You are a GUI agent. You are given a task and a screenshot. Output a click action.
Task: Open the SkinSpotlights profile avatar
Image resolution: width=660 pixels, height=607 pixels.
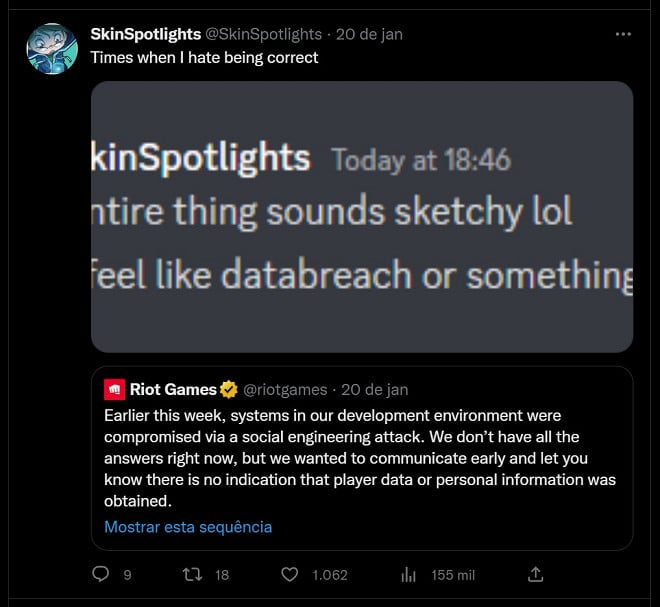[x=51, y=50]
